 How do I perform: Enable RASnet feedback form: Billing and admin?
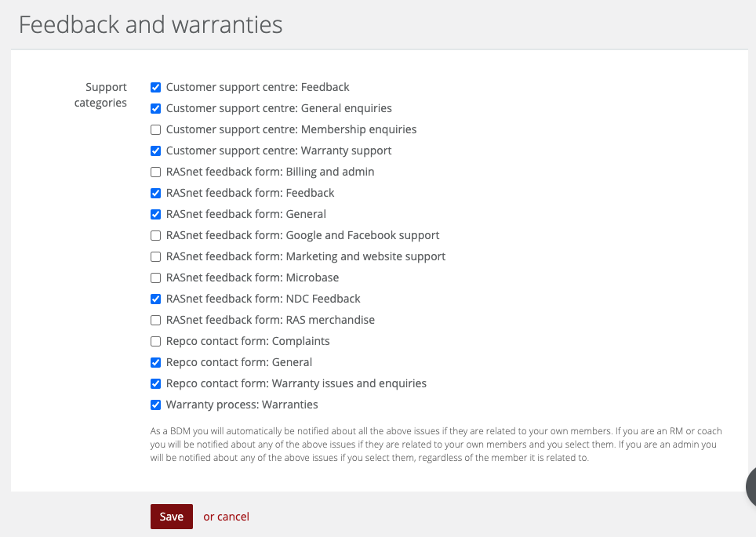click(x=155, y=172)
